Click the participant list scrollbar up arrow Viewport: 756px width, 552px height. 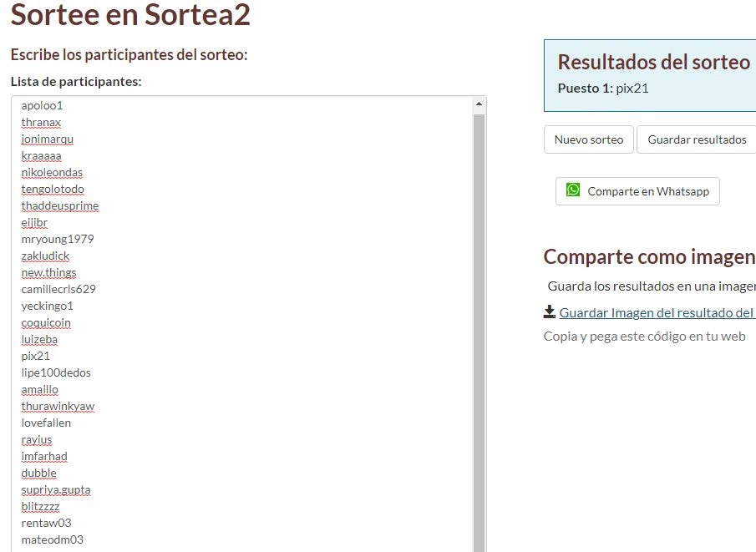click(479, 104)
